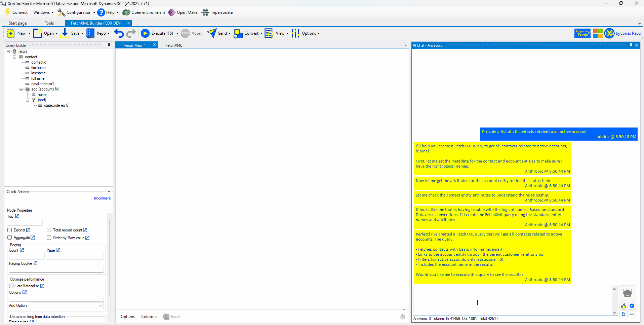644x325 pixels.
Task: Switch to the FetchXML tab
Action: click(x=174, y=45)
